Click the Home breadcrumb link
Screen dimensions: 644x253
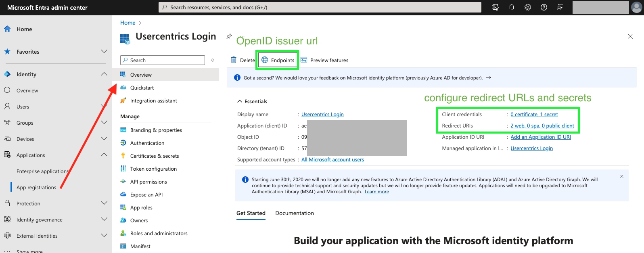[x=128, y=23]
